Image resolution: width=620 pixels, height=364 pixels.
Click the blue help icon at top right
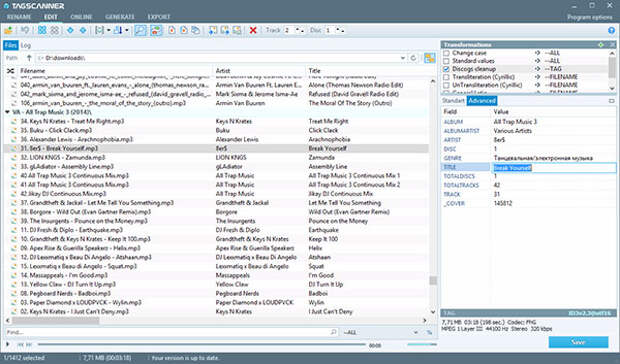coord(611,30)
